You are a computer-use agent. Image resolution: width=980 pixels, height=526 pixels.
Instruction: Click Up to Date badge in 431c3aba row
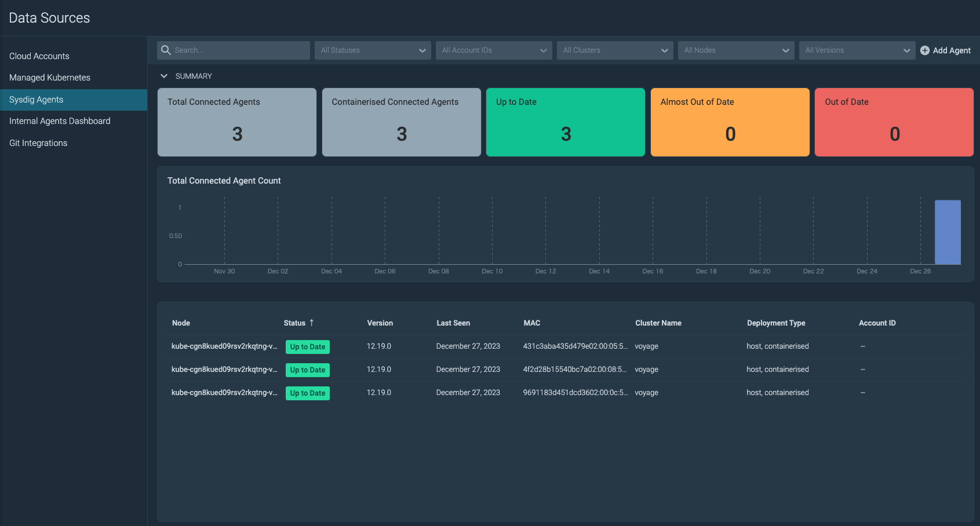pyautogui.click(x=308, y=347)
